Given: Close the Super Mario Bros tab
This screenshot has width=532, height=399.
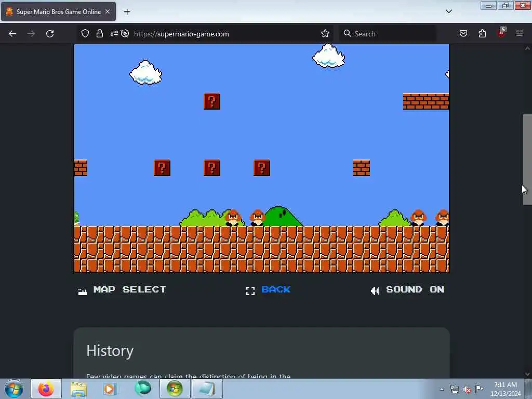Looking at the screenshot, I should coord(108,11).
